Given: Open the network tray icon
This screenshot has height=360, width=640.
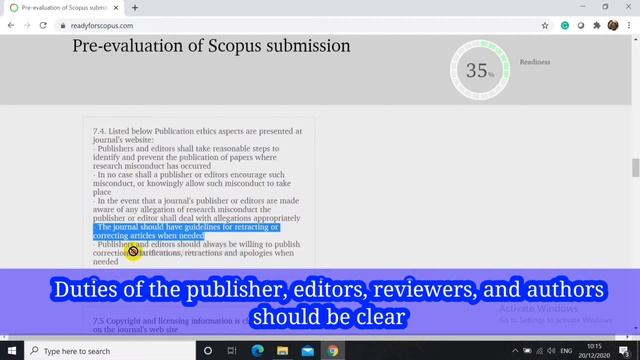Looking at the screenshot, I should [x=540, y=351].
